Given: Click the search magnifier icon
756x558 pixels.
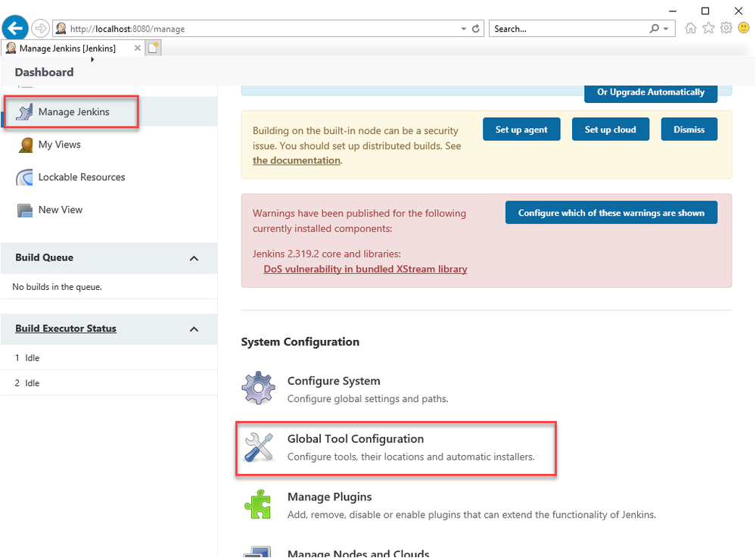Looking at the screenshot, I should click(655, 29).
